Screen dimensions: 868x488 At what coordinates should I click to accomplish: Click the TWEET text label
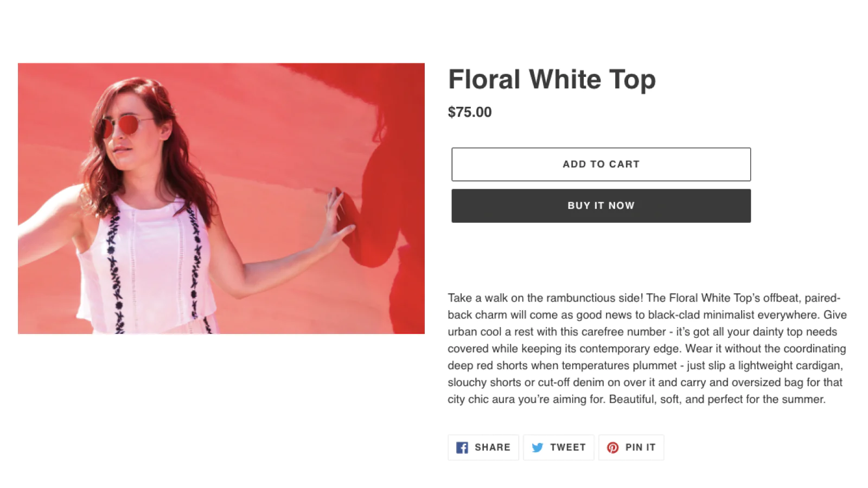point(567,447)
